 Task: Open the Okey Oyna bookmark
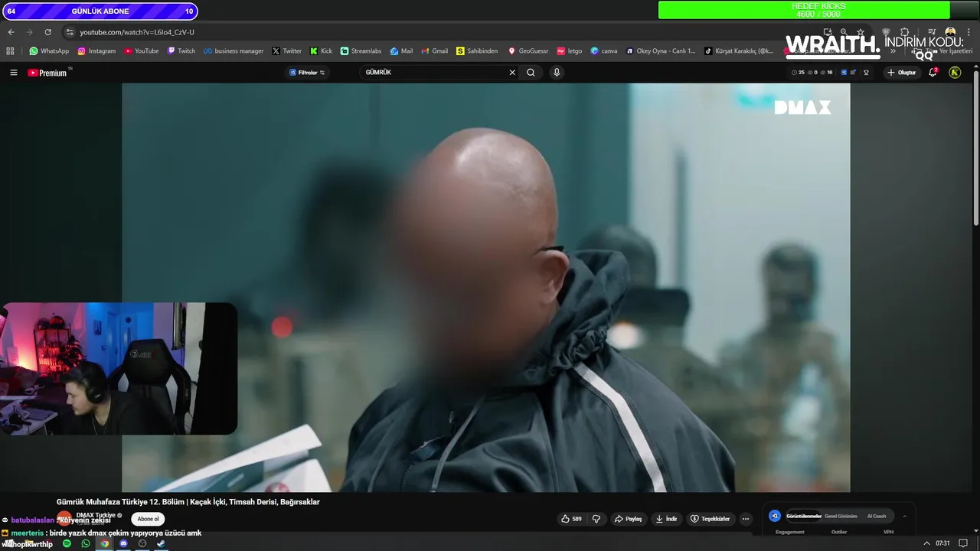(x=661, y=51)
